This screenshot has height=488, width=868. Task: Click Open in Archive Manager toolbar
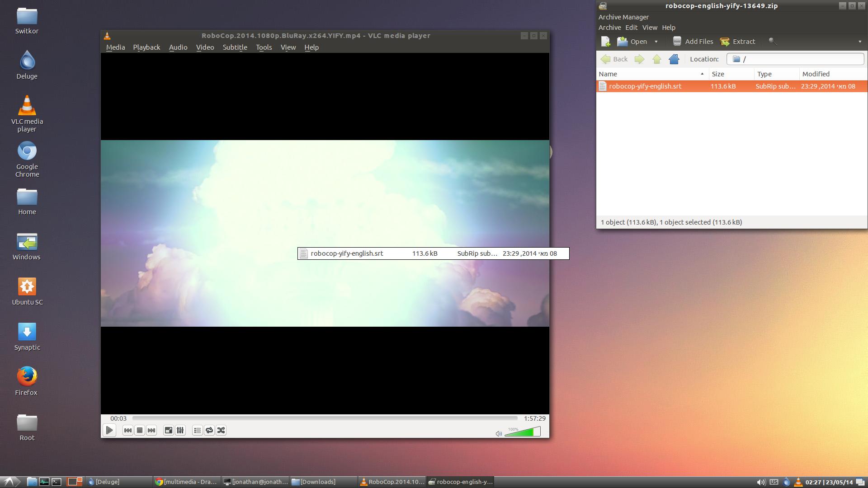tap(632, 42)
